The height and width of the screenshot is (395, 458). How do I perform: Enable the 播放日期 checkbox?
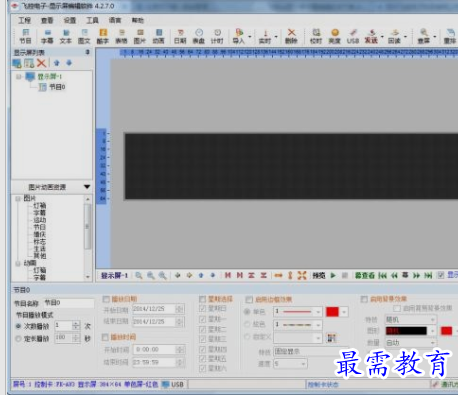[x=106, y=299]
